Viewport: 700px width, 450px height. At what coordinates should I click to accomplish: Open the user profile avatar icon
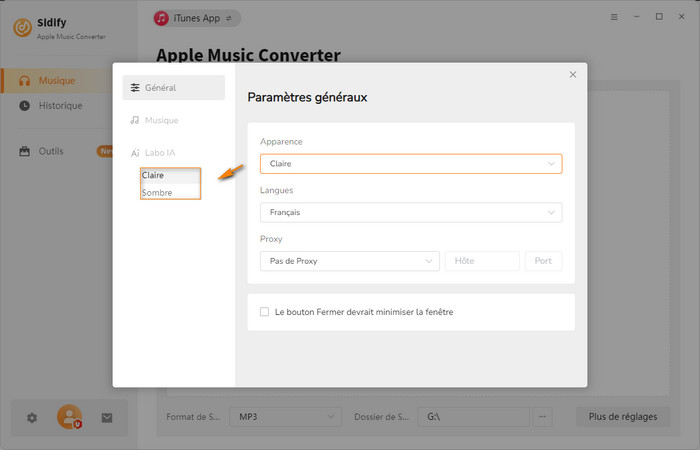pos(69,417)
